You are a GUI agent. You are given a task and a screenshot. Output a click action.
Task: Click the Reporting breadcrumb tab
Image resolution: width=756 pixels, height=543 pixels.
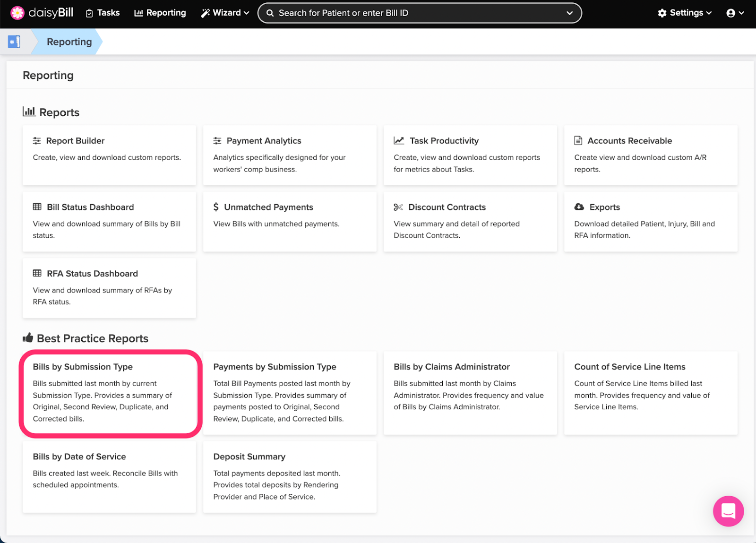pyautogui.click(x=69, y=42)
